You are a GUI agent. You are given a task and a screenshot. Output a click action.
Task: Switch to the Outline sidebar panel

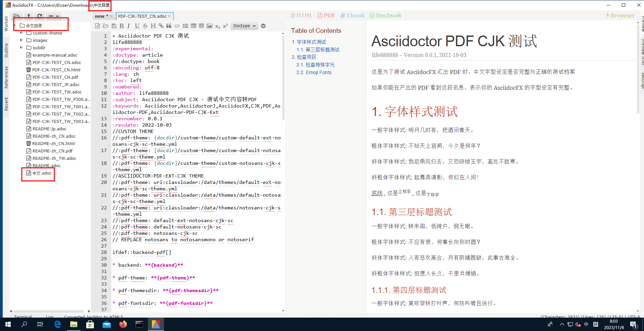(x=6, y=50)
